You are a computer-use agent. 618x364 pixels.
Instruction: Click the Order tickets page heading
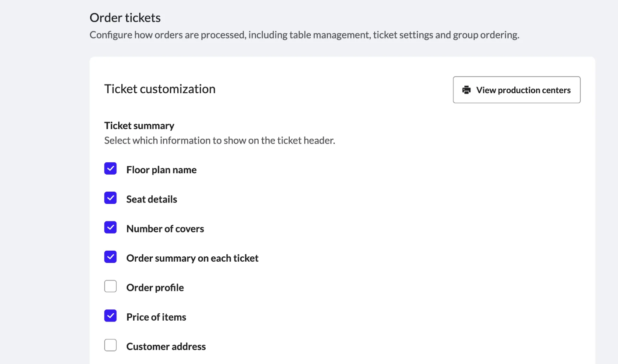125,17
